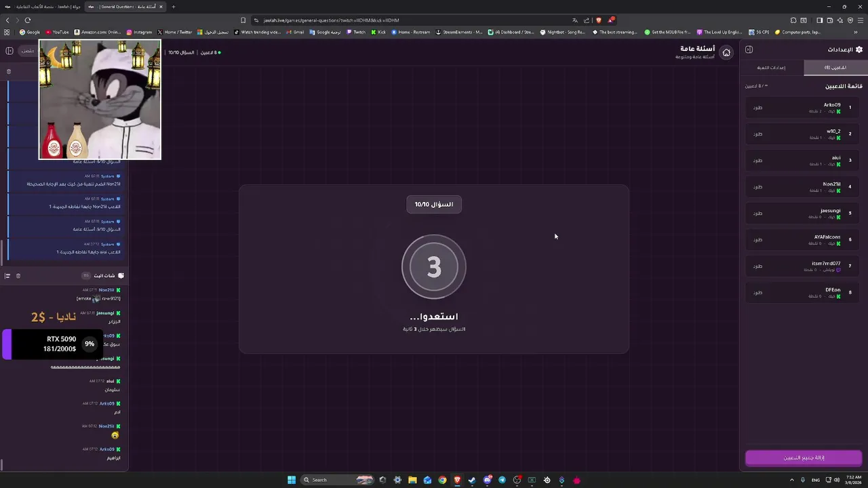Kick player AYAFalcons with طرد

pyautogui.click(x=757, y=240)
